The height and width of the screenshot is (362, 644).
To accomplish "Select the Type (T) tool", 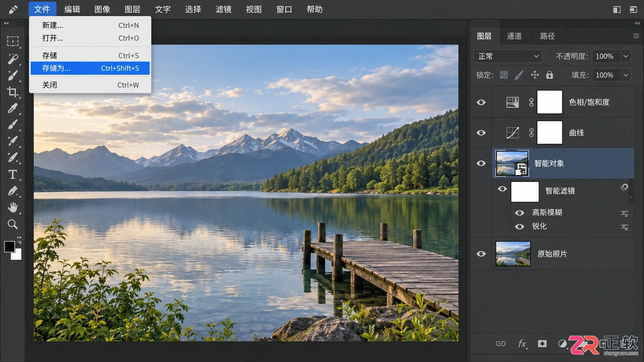I will (13, 174).
